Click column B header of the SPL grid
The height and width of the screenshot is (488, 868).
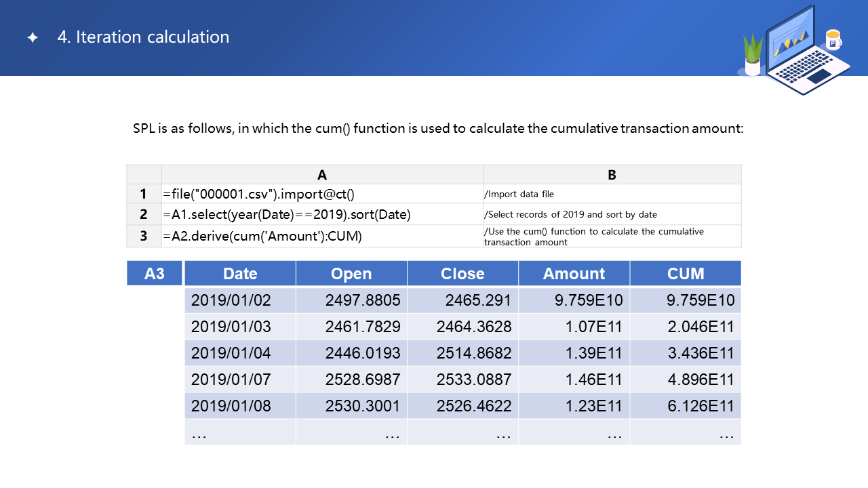[612, 175]
